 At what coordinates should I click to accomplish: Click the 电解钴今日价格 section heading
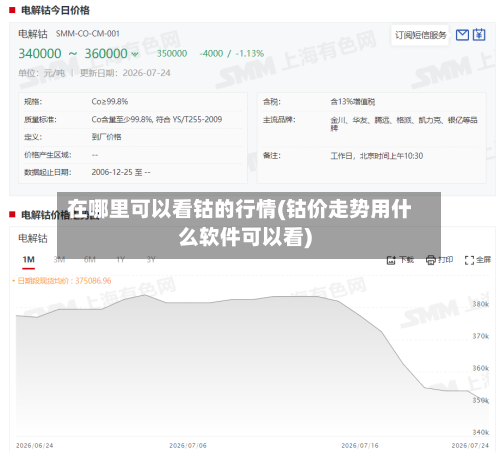tap(55, 10)
